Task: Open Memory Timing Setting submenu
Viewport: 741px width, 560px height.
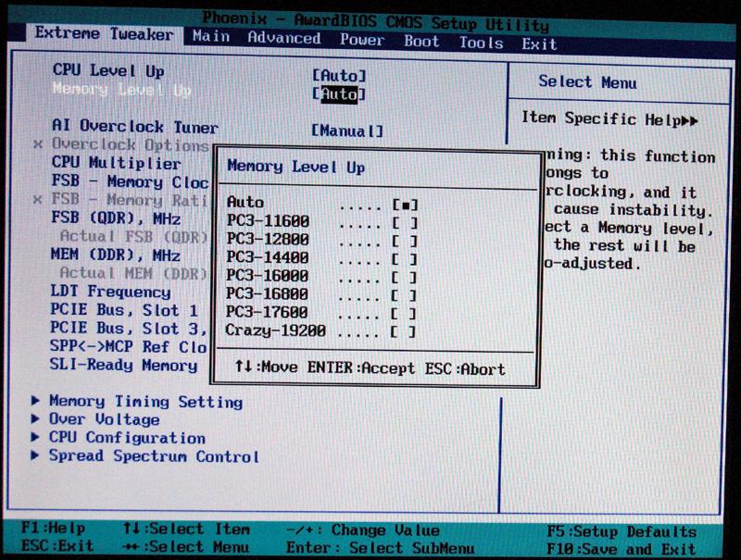Action: [146, 402]
